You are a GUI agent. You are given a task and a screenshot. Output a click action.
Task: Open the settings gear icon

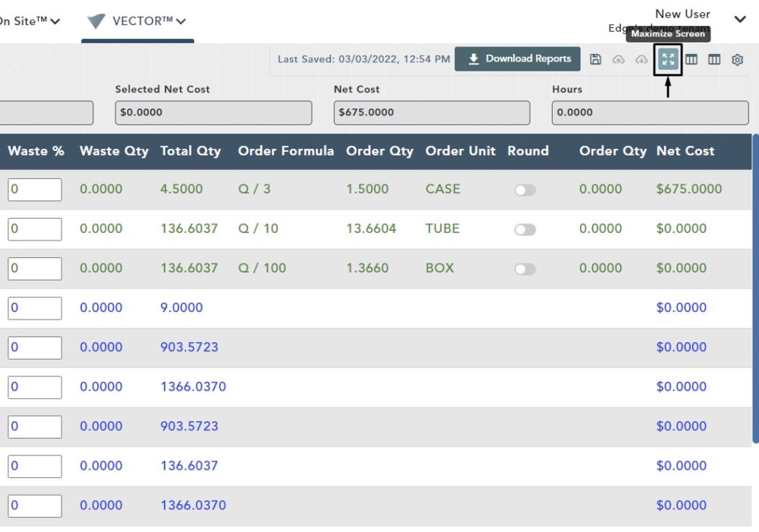coord(737,59)
